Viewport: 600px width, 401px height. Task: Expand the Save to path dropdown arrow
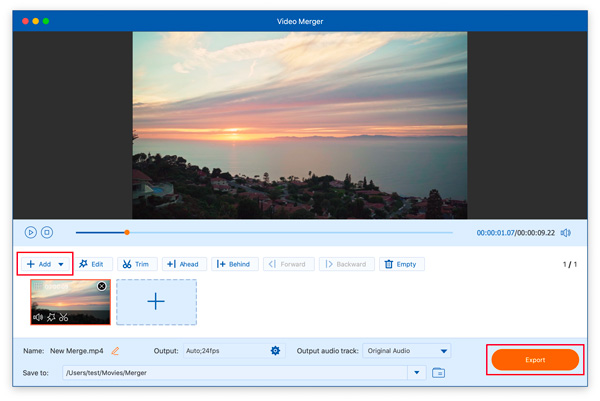417,373
